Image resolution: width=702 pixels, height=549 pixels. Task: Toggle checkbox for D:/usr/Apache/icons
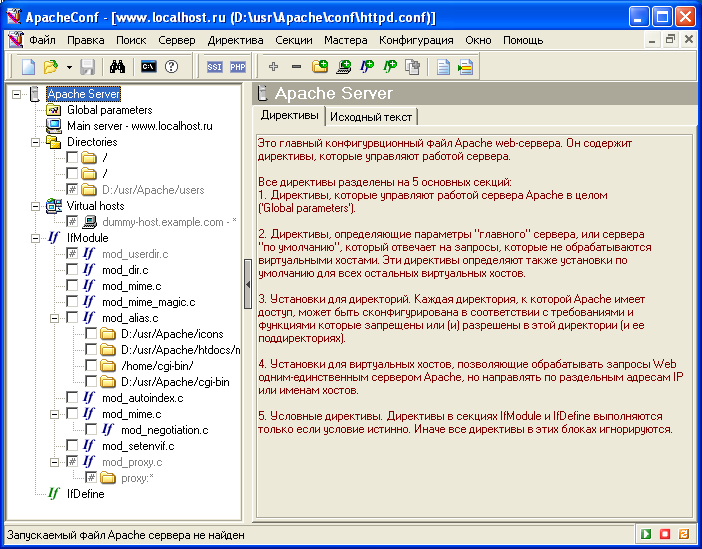pos(91,333)
